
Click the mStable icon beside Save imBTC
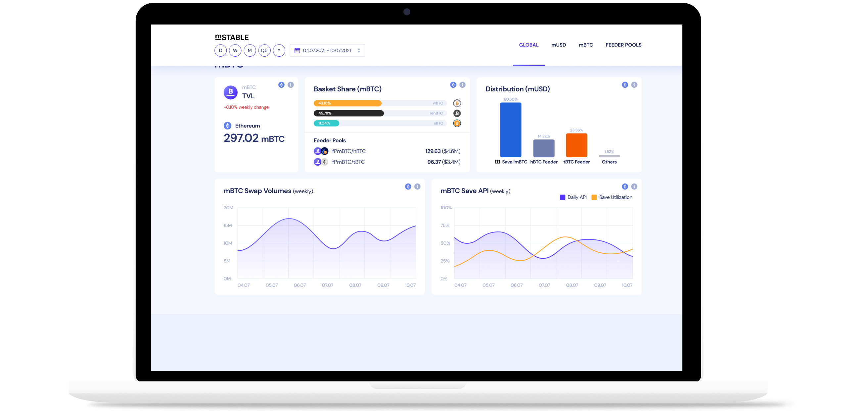pos(497,162)
